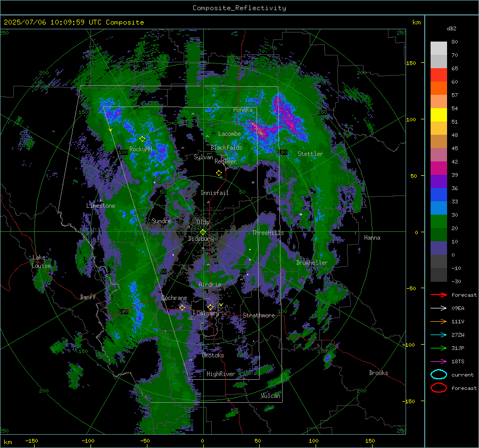Click the Airdrie city label
This screenshot has height=448, width=479.
coord(210,284)
